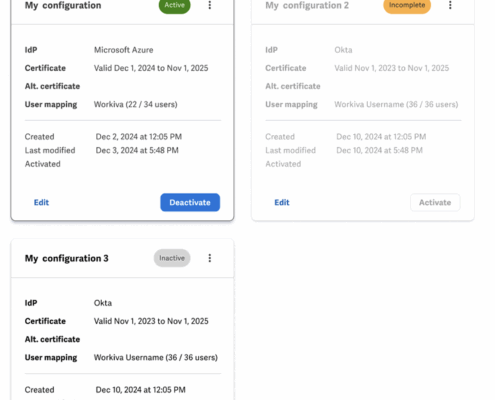Select the My configuration 3 title

(x=67, y=258)
